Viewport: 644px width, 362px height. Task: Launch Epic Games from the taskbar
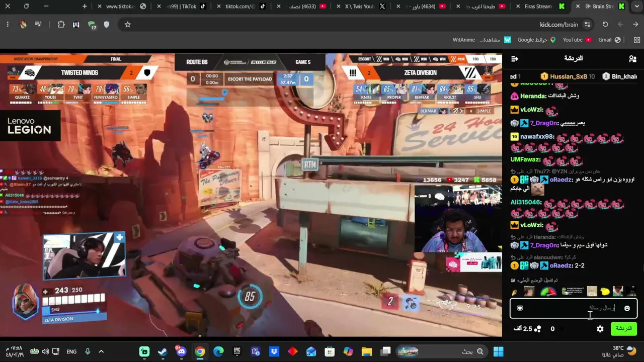(237, 351)
